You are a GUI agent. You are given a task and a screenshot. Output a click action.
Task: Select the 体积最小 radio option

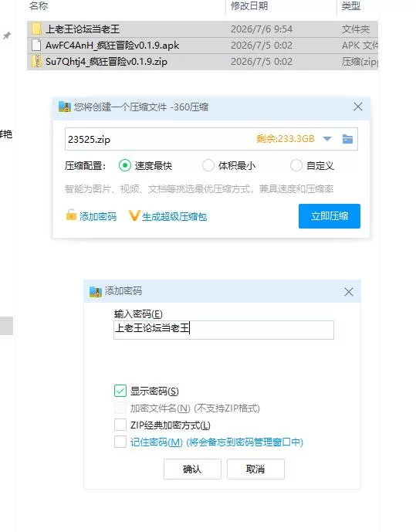[208, 165]
